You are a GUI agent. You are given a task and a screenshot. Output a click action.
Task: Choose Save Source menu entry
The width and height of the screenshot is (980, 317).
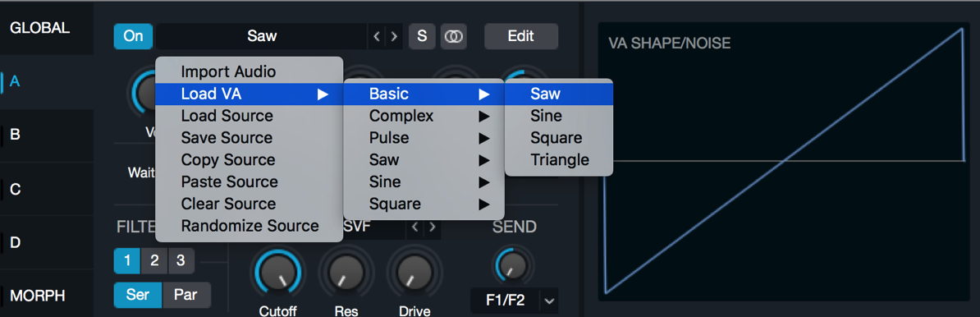pos(249,137)
